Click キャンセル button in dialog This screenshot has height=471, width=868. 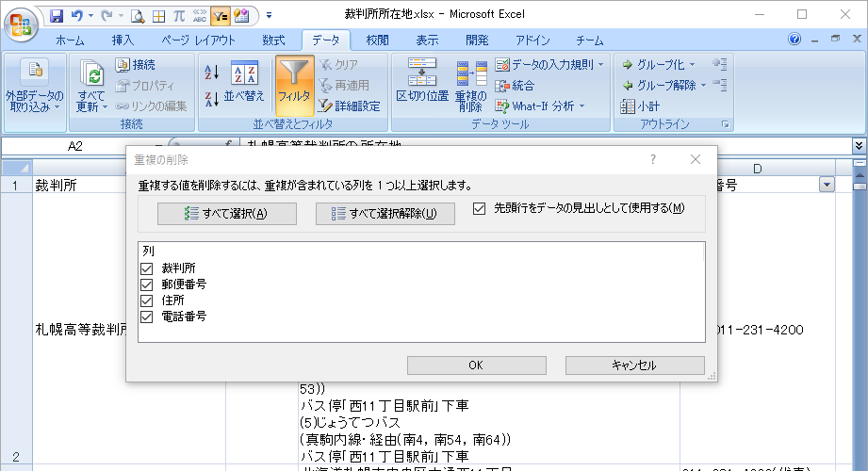coord(635,365)
